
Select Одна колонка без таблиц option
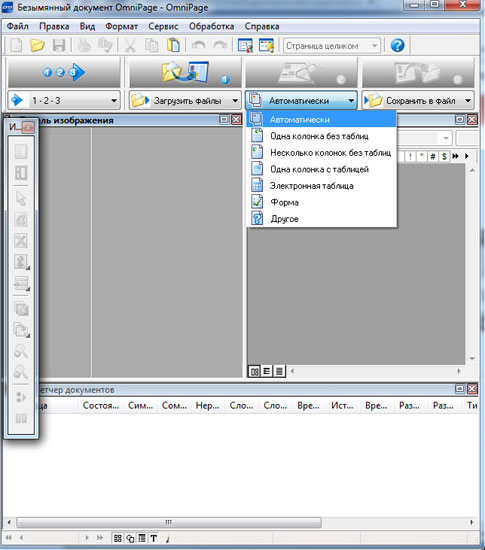coord(322,136)
